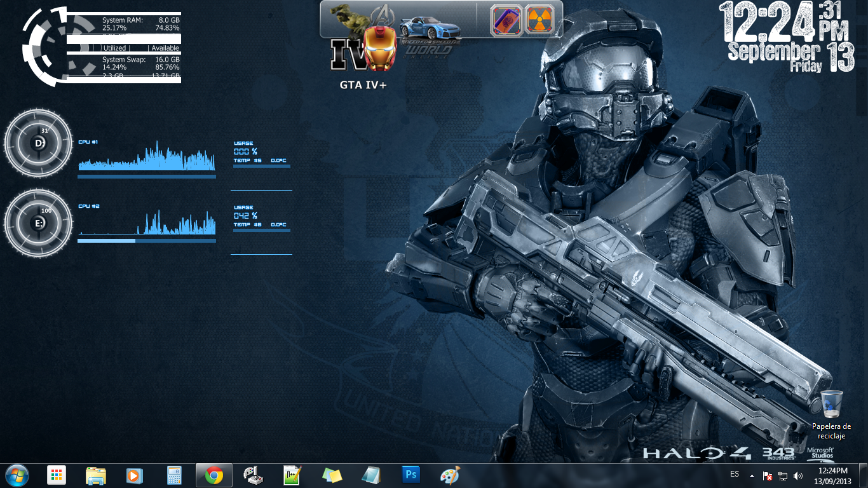Viewport: 868px width, 488px height.
Task: Click the CPU #1 usage graph
Action: pos(147,156)
